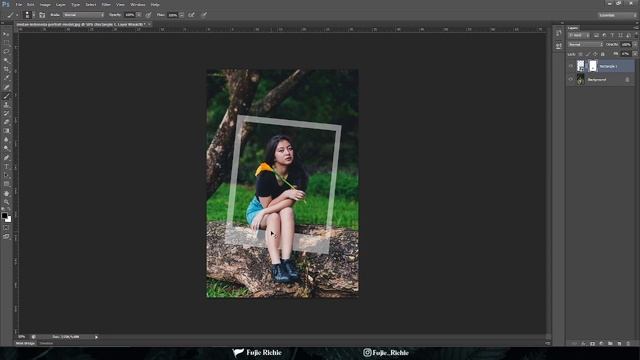The width and height of the screenshot is (640, 360).
Task: Open the Layer menu
Action: point(60,4)
